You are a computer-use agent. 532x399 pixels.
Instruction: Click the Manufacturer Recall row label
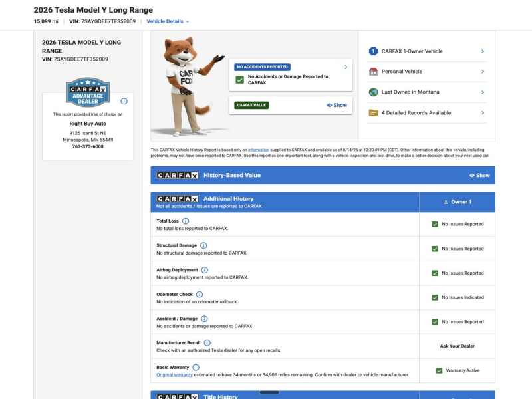[178, 343]
